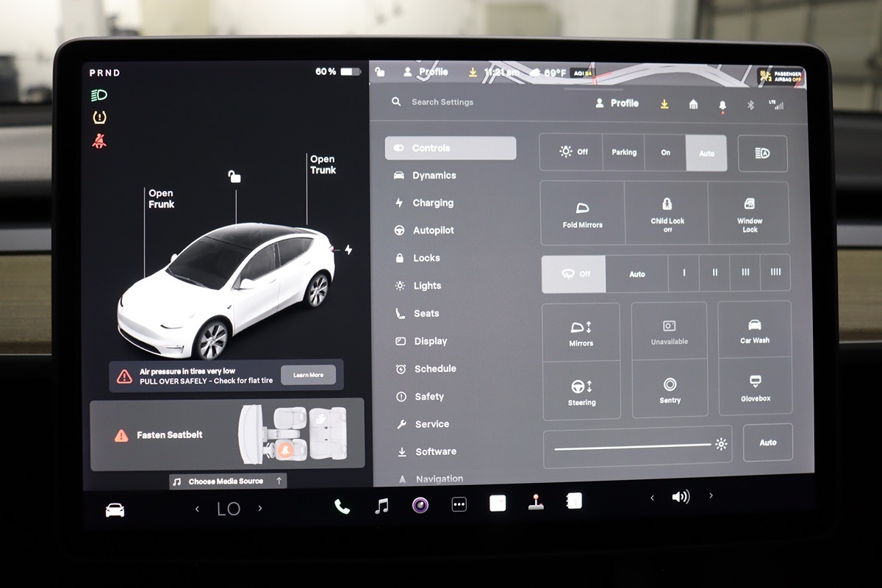Open the music note media icon
The height and width of the screenshot is (588, 882).
point(381,506)
